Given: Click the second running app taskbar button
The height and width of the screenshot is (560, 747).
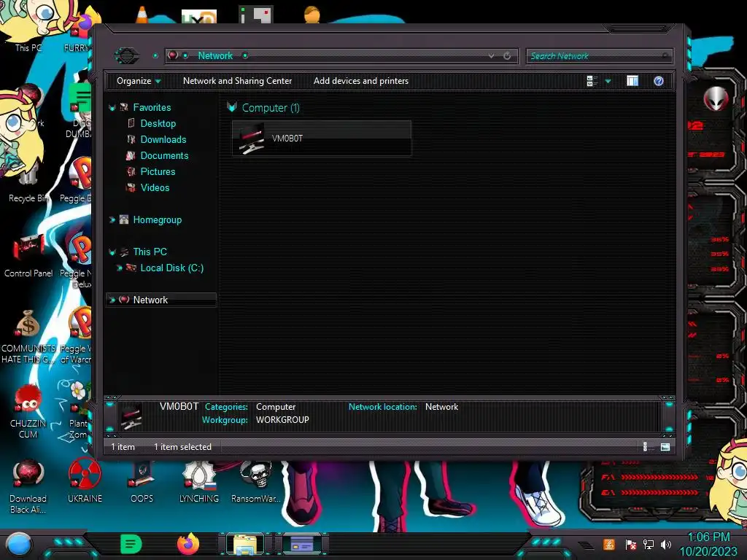Looking at the screenshot, I should 302,544.
